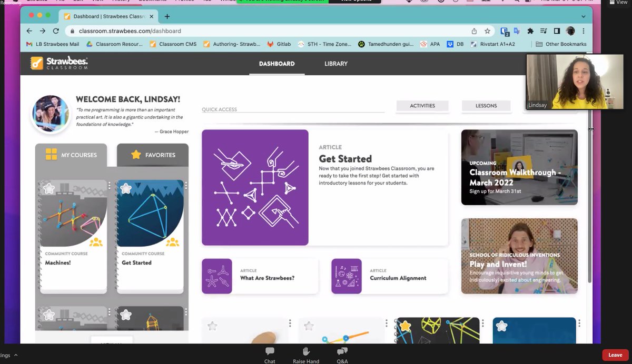
Task: Open Zoom Chat
Action: pos(270,355)
